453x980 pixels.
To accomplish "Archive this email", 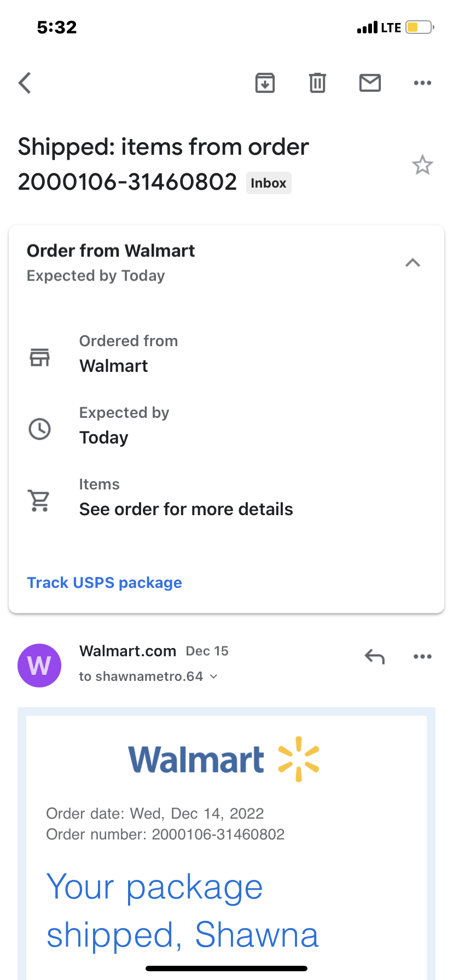I will [x=265, y=83].
